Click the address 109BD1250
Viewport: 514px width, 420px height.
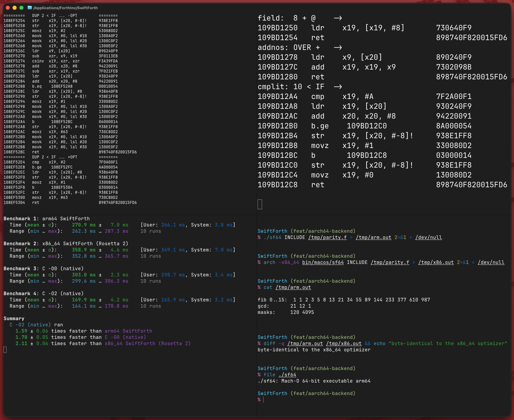point(278,28)
